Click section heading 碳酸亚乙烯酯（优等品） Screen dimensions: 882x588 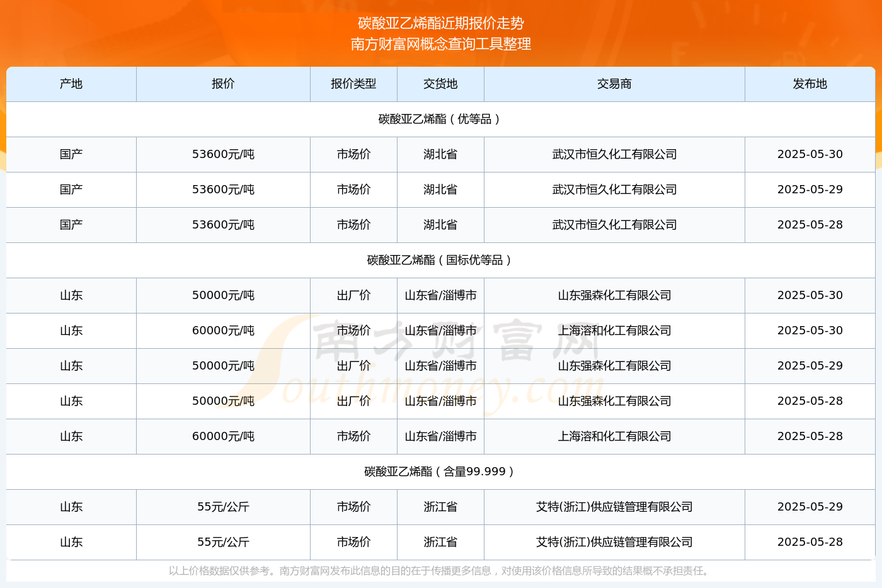[x=440, y=119]
